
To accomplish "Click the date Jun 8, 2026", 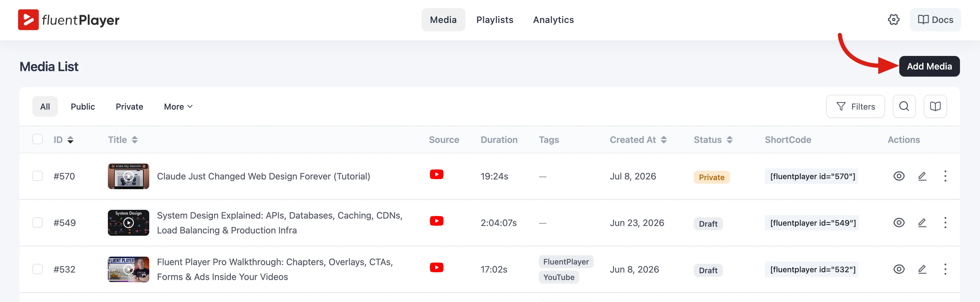I will pos(634,269).
